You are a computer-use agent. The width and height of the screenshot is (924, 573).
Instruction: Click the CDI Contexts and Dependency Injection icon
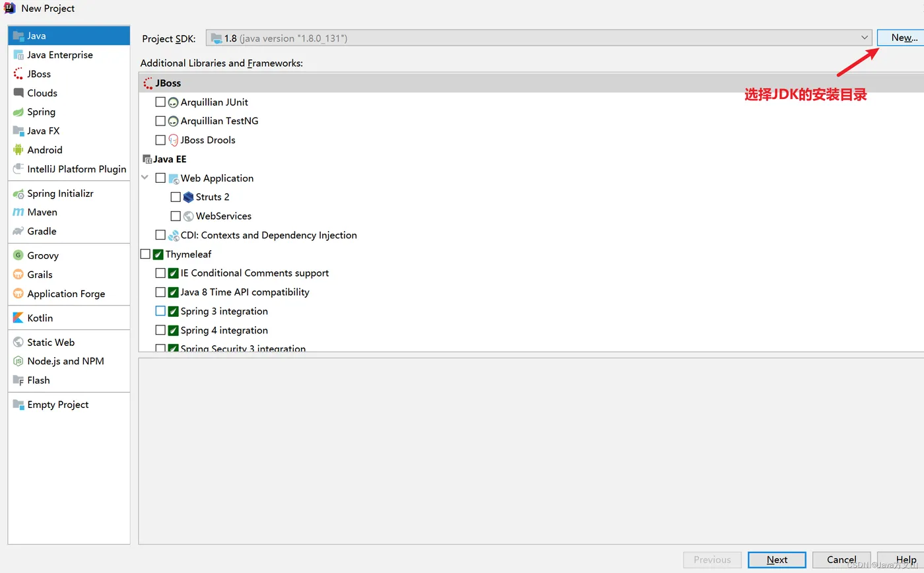tap(174, 235)
